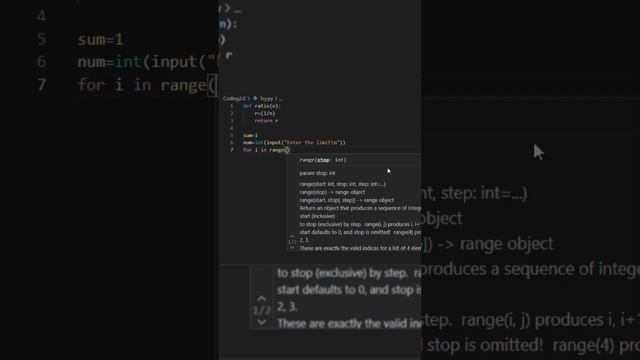Click the small 1/2 signature counter
This screenshot has width=640, height=360.
pyautogui.click(x=292, y=242)
